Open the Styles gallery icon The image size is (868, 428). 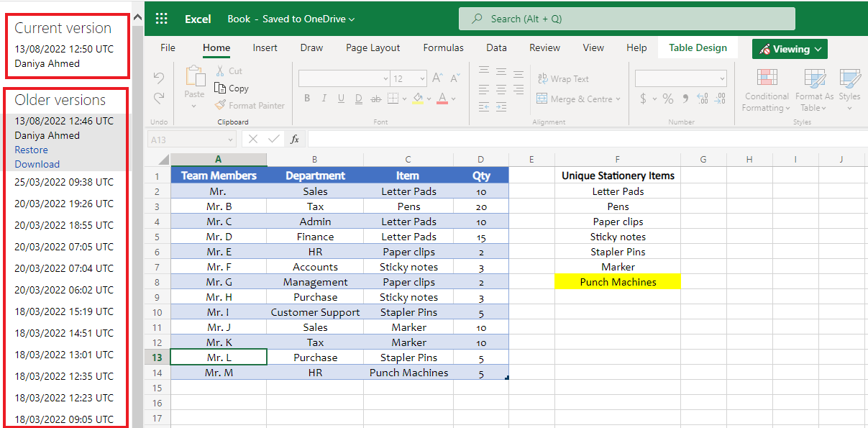click(x=850, y=91)
